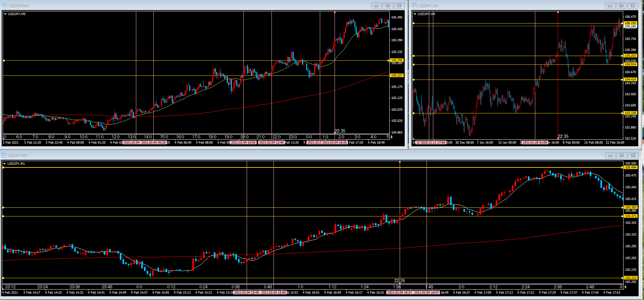Click the 103.338 price label on H4 chart
The width and height of the screenshot is (644, 300).
[630, 113]
